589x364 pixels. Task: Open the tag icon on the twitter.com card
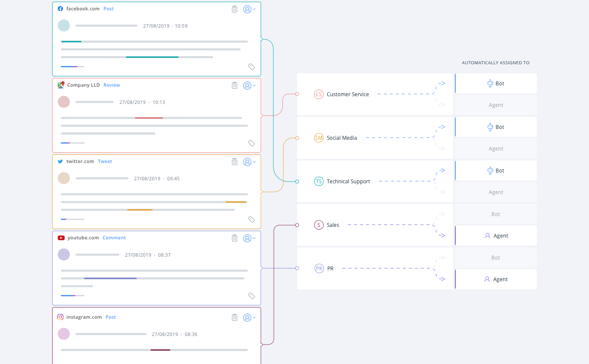252,219
